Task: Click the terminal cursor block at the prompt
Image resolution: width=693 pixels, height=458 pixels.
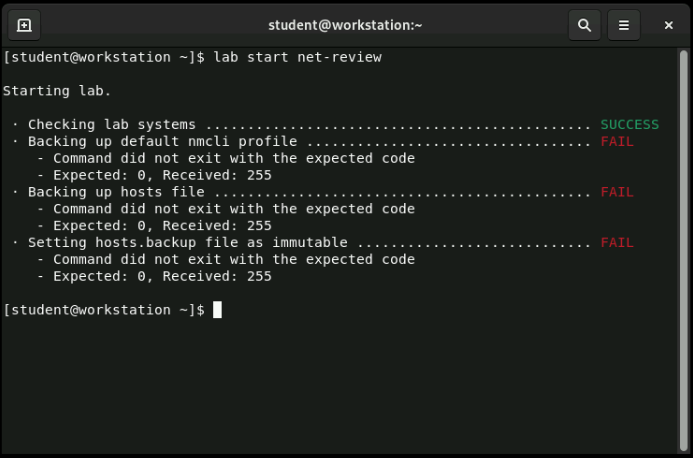Action: click(x=217, y=310)
